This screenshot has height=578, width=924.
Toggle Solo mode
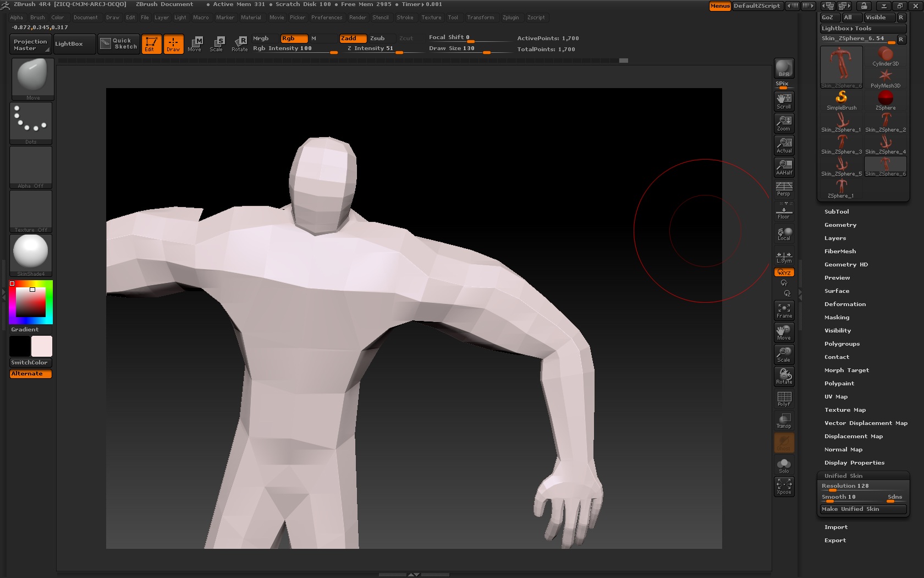pyautogui.click(x=784, y=466)
